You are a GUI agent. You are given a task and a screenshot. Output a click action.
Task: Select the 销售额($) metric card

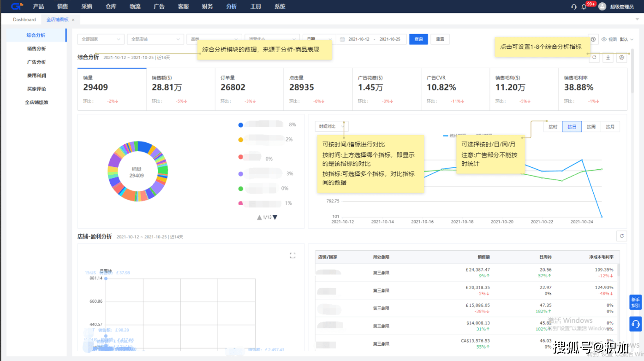(x=180, y=89)
